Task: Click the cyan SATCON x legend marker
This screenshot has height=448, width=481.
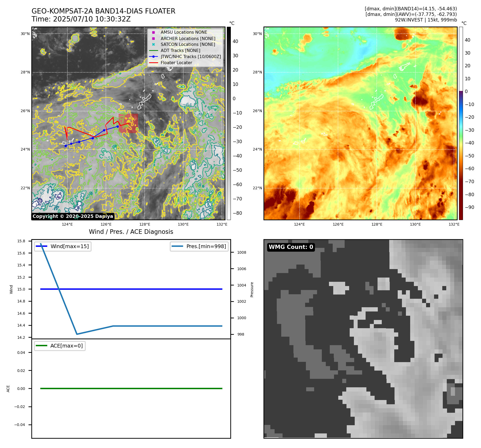Action: tap(153, 45)
